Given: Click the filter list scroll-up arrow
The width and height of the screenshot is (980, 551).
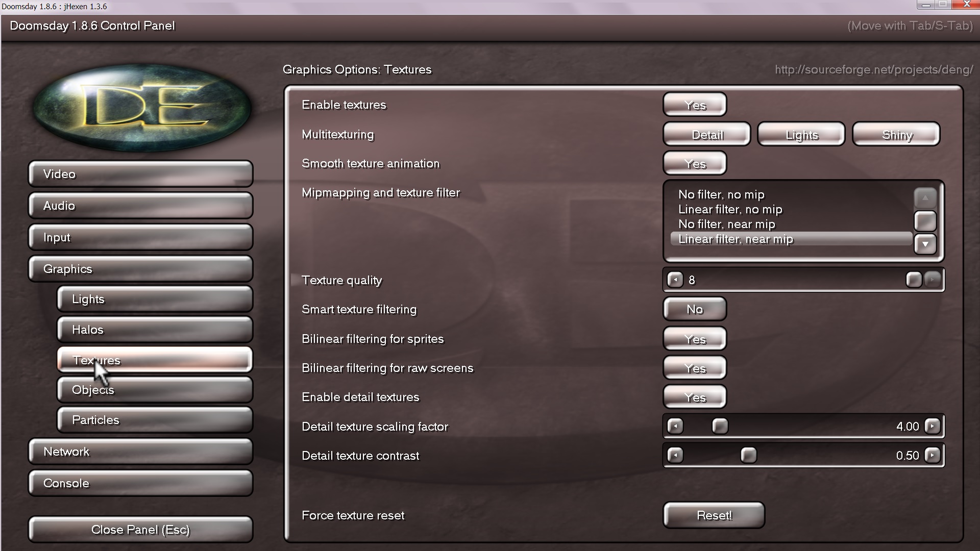Looking at the screenshot, I should (925, 197).
